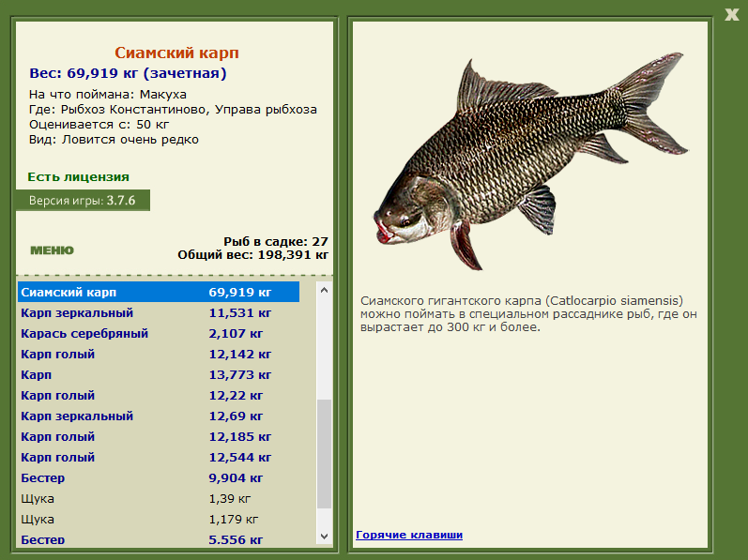Click the Общий вес: 198,391 кг text
Screen dimensions: 748x560
pos(252,254)
